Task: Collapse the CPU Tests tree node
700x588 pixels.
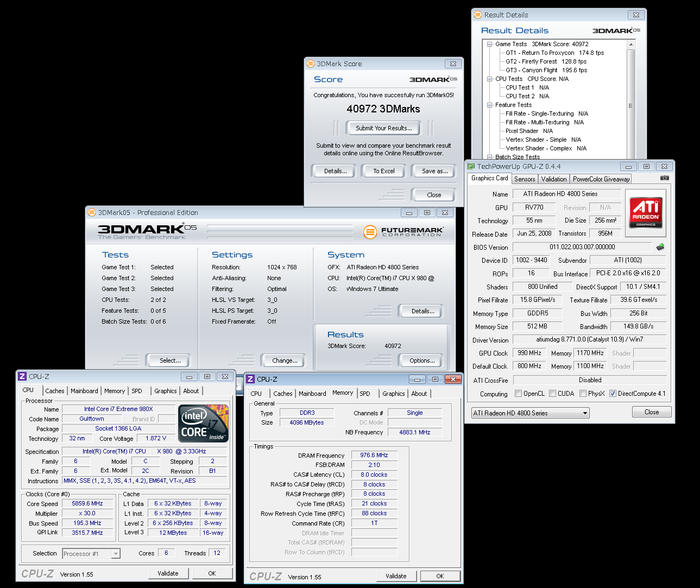Action: 489,79
